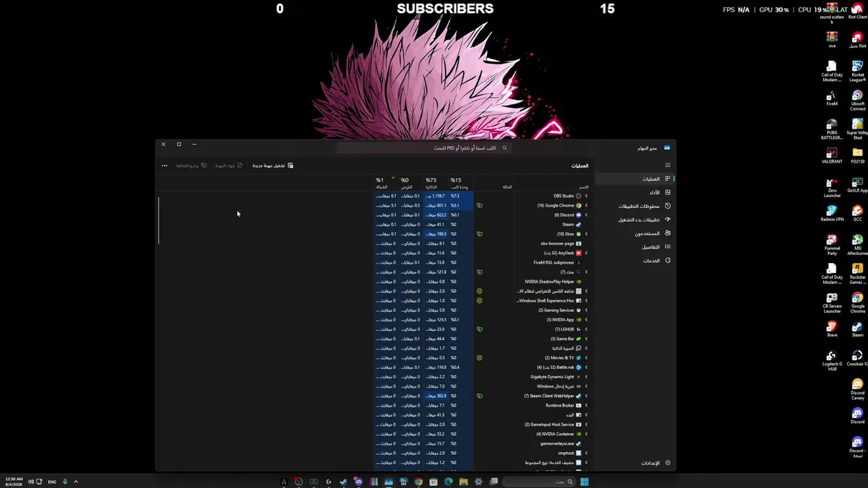The height and width of the screenshot is (488, 868).
Task: Expand the OBS Studio process group
Action: 587,196
